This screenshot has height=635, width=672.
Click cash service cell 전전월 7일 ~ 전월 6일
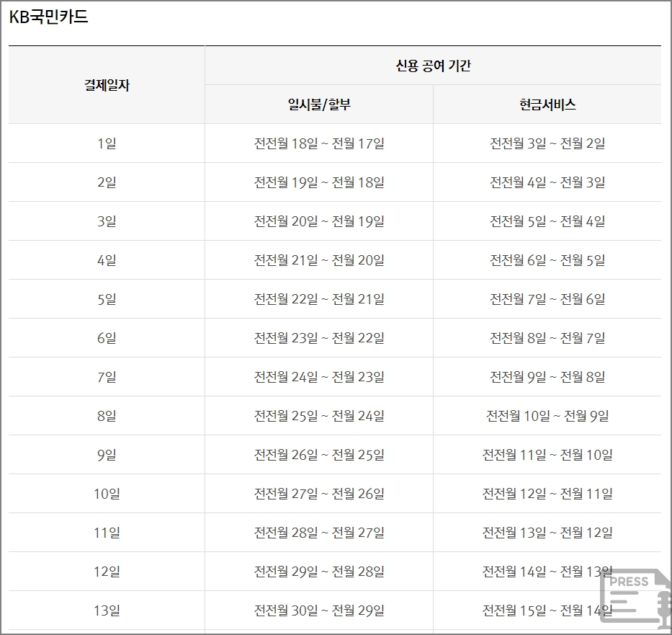(547, 299)
